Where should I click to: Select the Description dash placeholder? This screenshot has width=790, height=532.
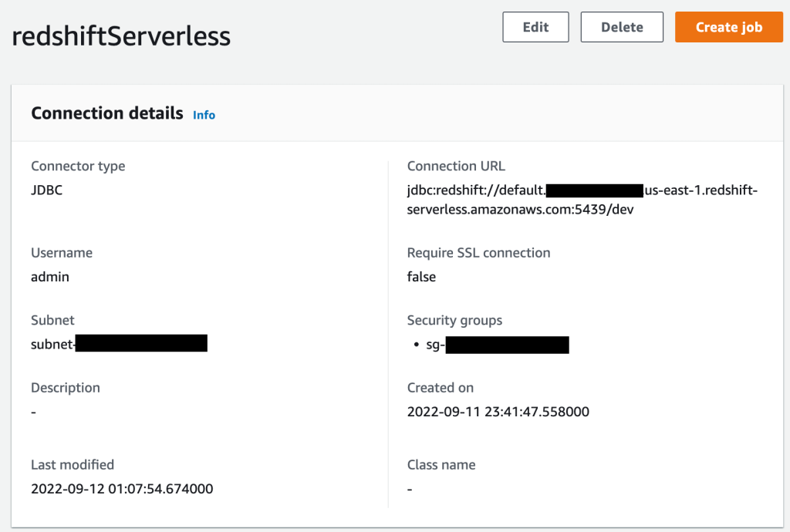click(32, 411)
